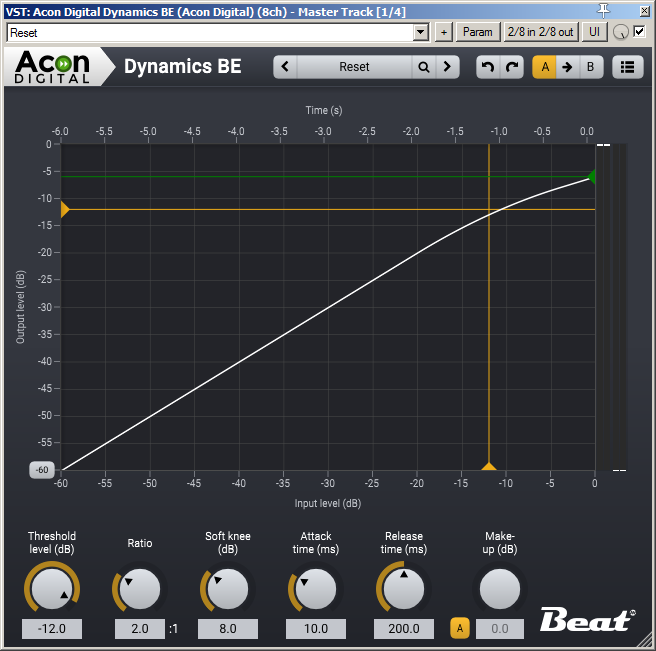Screen dimensions: 656x651
Task: Click the Reset preset text field in host bar
Action: [x=210, y=32]
